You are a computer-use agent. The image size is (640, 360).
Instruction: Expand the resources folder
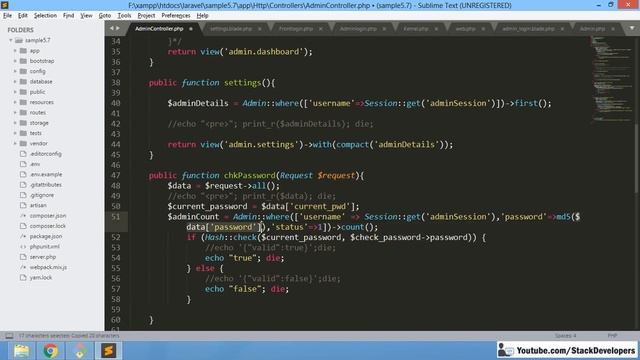pyautogui.click(x=16, y=102)
